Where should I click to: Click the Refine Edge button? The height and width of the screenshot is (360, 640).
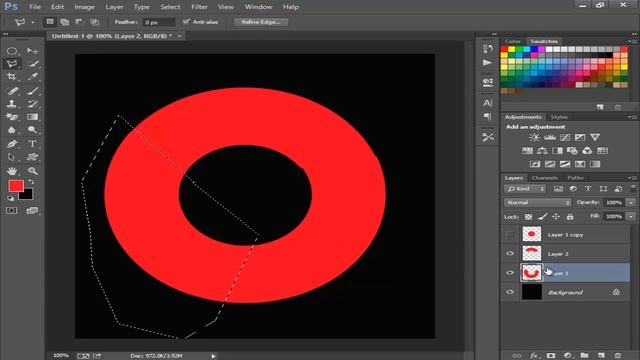click(261, 22)
